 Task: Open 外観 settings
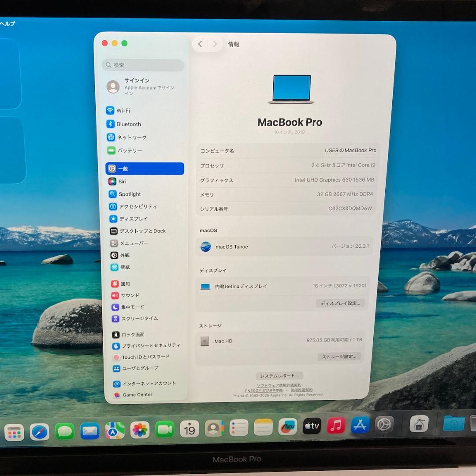click(120, 255)
